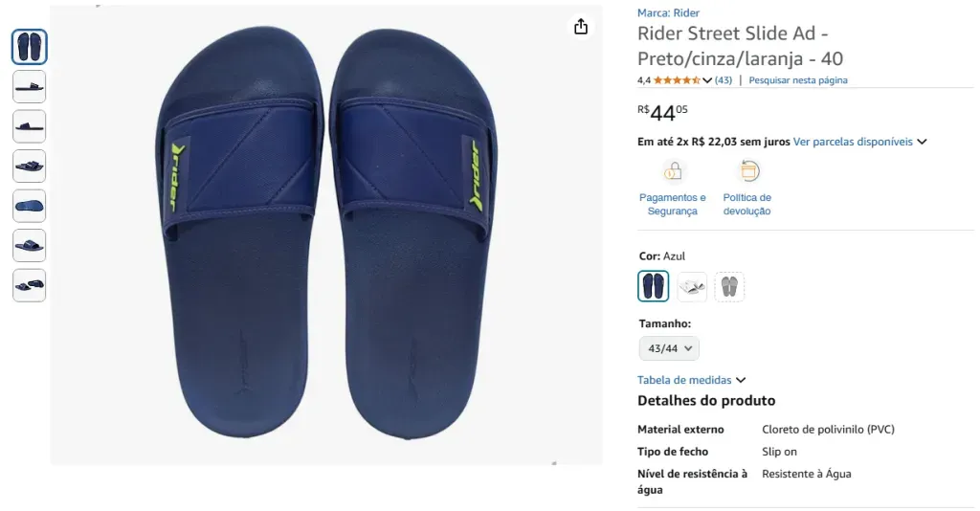Viewport: 980px width, 511px height.
Task: Select the blue slides color swatch
Action: tap(653, 286)
